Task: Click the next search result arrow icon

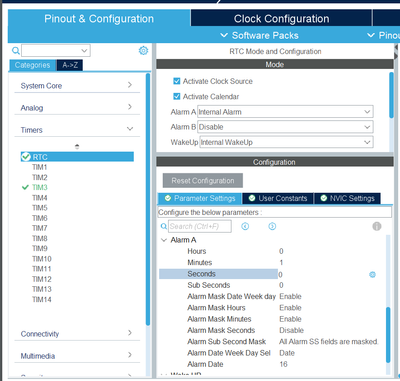Action: (x=272, y=227)
